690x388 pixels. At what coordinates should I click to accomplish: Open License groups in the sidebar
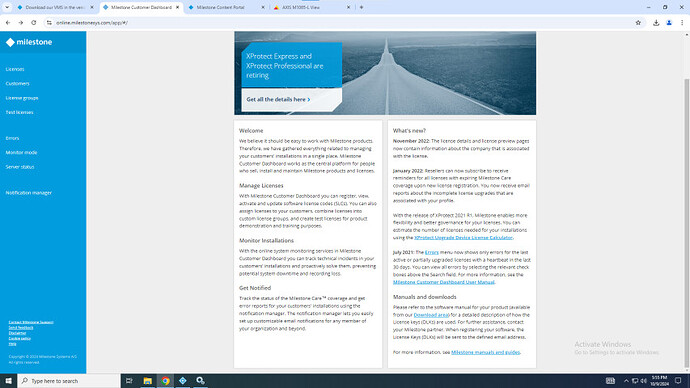[22, 98]
